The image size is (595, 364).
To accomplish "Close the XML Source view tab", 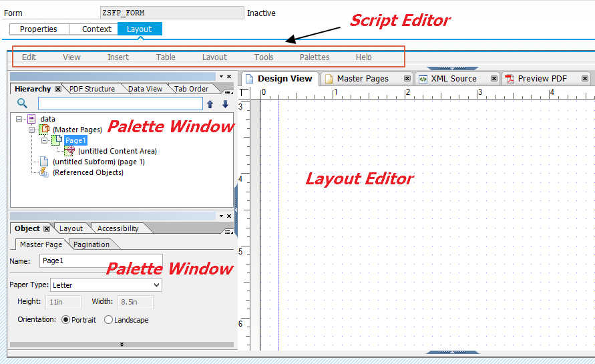I will point(494,79).
